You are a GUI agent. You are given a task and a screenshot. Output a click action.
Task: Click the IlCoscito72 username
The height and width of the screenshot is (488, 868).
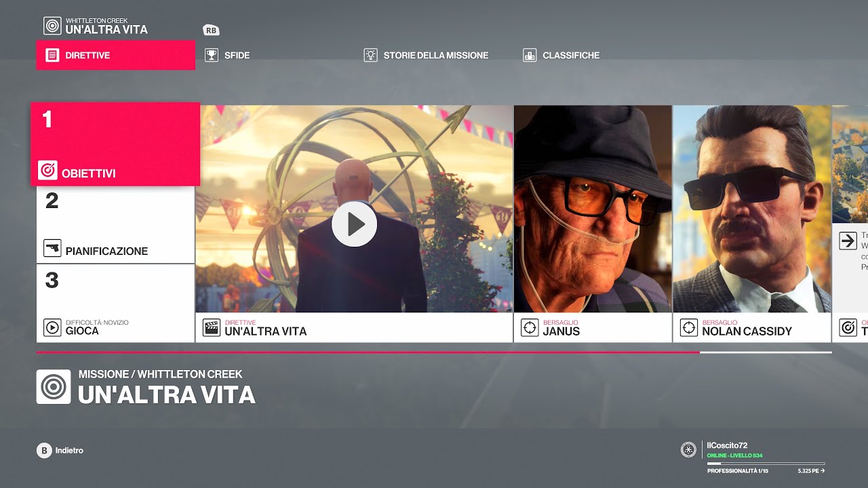coord(727,445)
